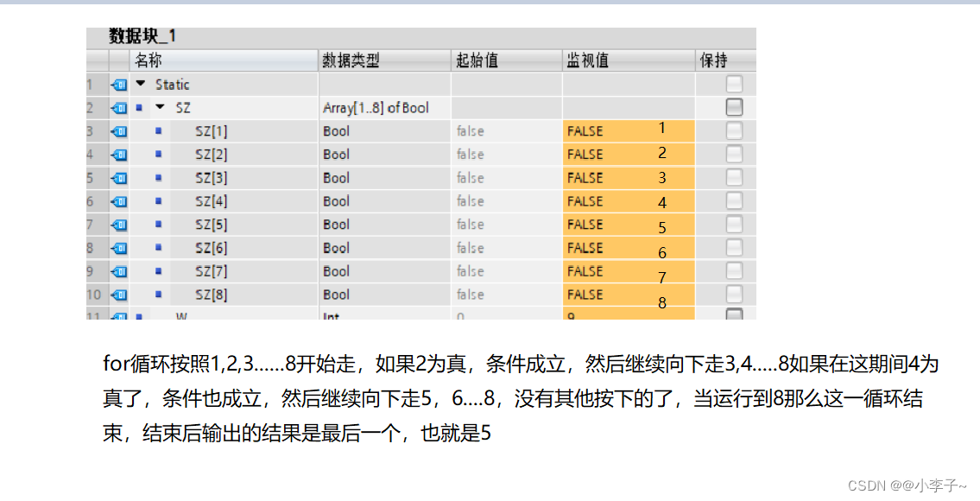Select the variable icon for SZ[3]

coord(118,177)
